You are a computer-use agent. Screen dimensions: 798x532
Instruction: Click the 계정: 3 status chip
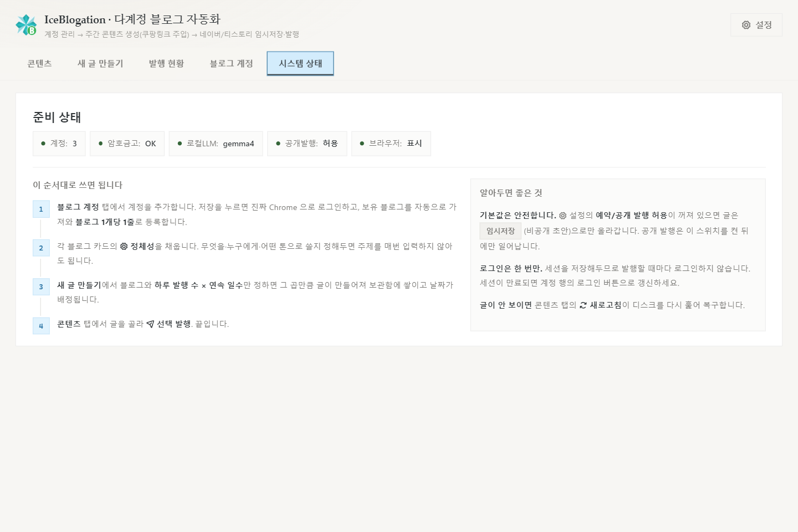pos(59,144)
